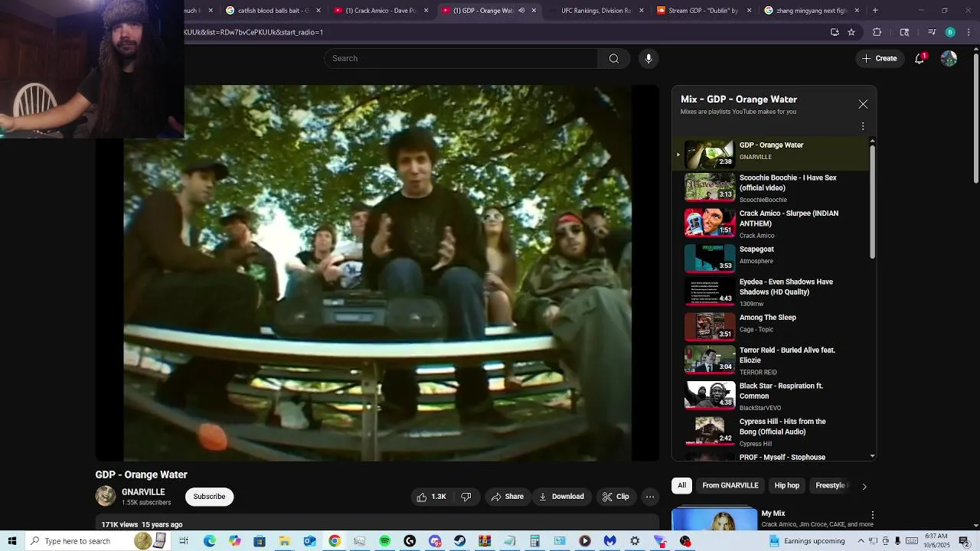980x551 pixels.
Task: Open File Explorer from taskbar
Action: (284, 541)
